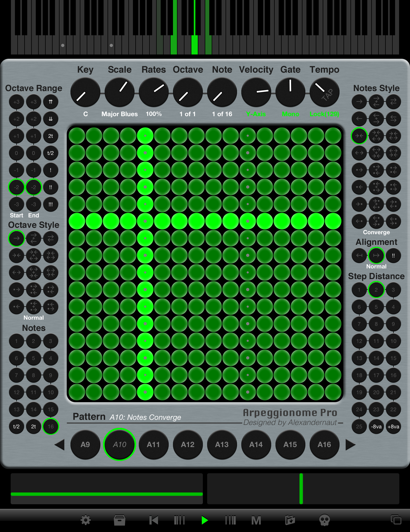Image resolution: width=410 pixels, height=532 pixels.
Task: Set Step Distance to 1
Action: pyautogui.click(x=359, y=290)
